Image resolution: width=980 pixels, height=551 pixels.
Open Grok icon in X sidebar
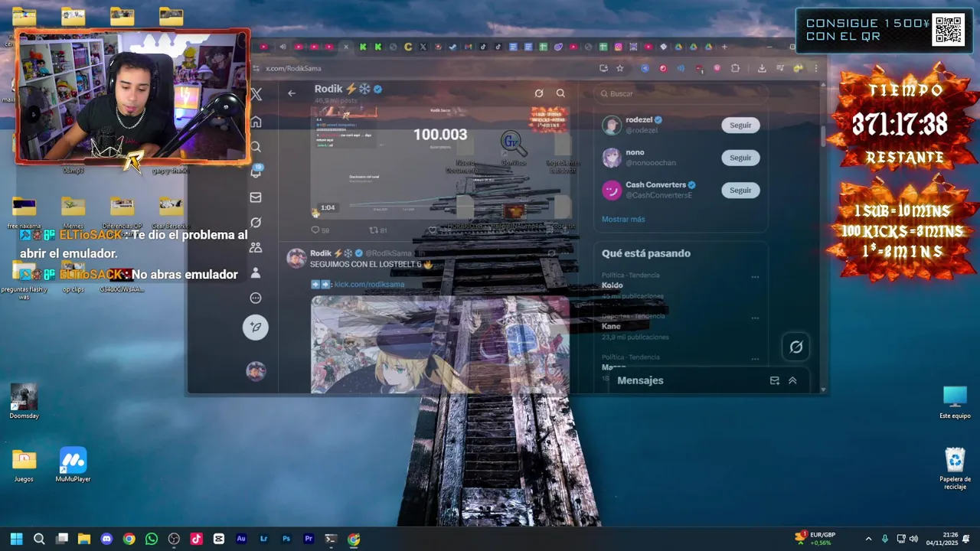pyautogui.click(x=256, y=223)
